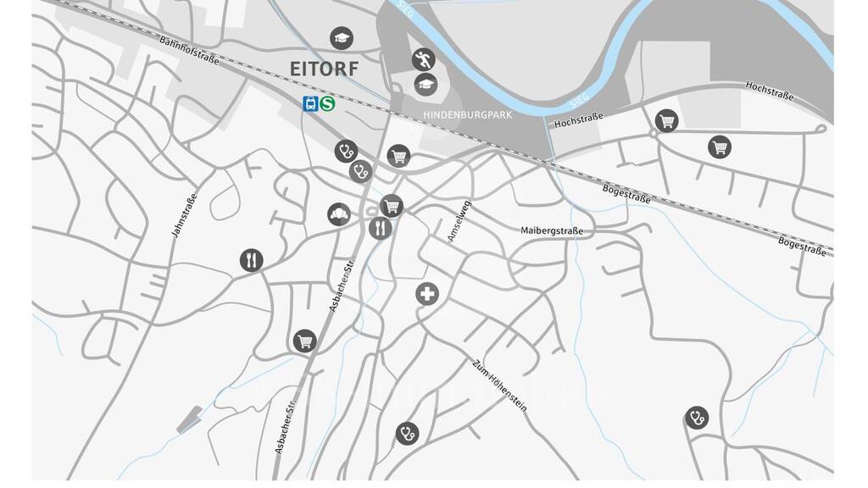Click the Maibergstraße street label
Viewport: 868px width, 488px height.
tap(552, 230)
